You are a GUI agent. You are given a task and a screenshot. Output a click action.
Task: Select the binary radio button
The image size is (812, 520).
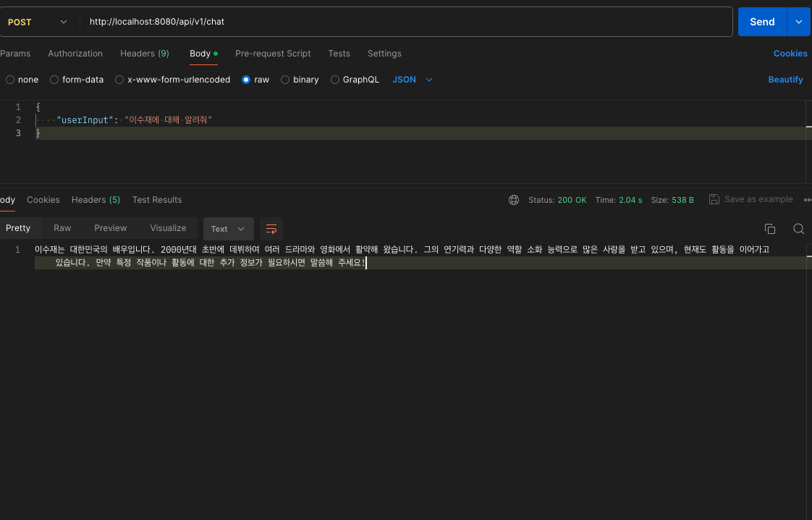coord(285,80)
